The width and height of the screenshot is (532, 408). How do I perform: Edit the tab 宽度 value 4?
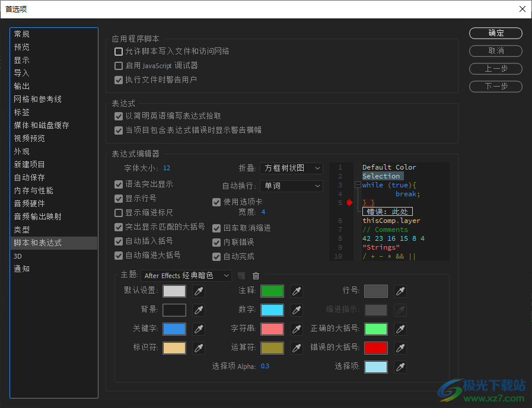click(263, 212)
